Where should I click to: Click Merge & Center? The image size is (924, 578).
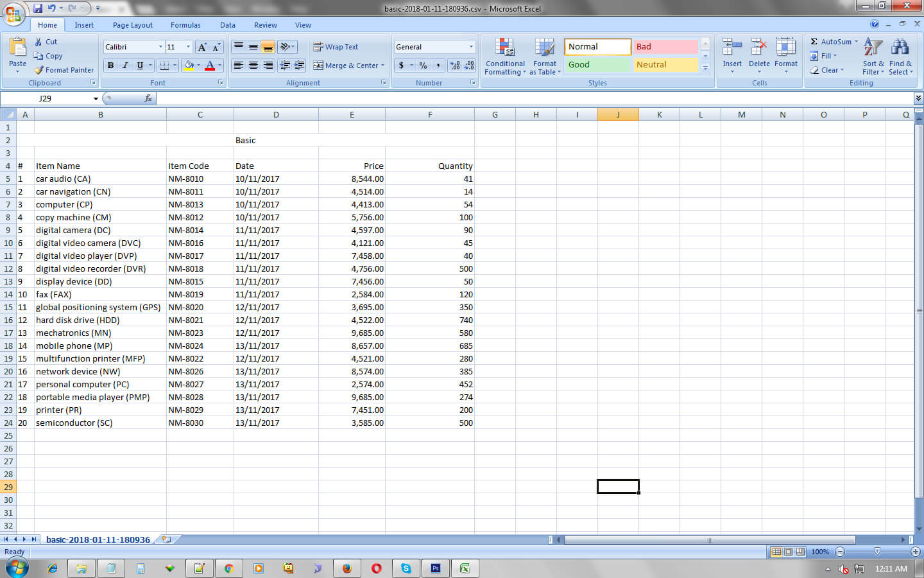coord(345,66)
